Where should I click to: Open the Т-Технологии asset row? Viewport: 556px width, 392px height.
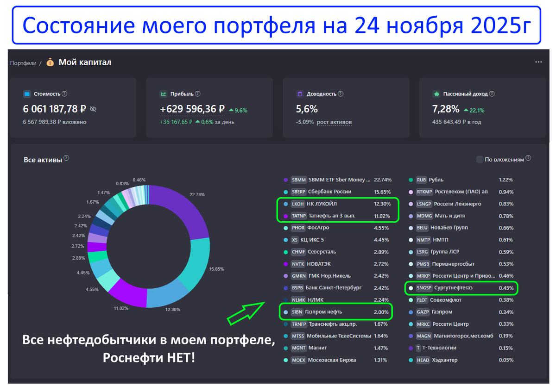coord(461,348)
